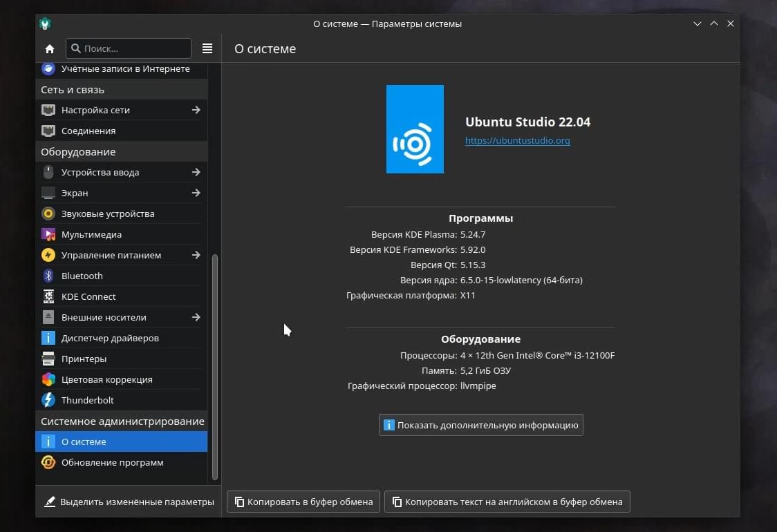Click the Bluetooth icon
The width and height of the screenshot is (777, 532).
[x=48, y=276]
